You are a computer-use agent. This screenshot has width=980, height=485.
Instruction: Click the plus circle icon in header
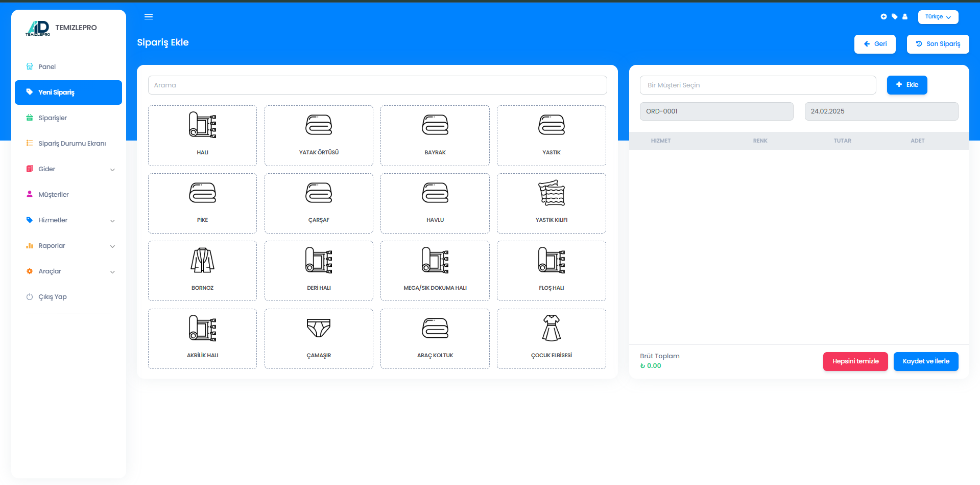point(883,17)
